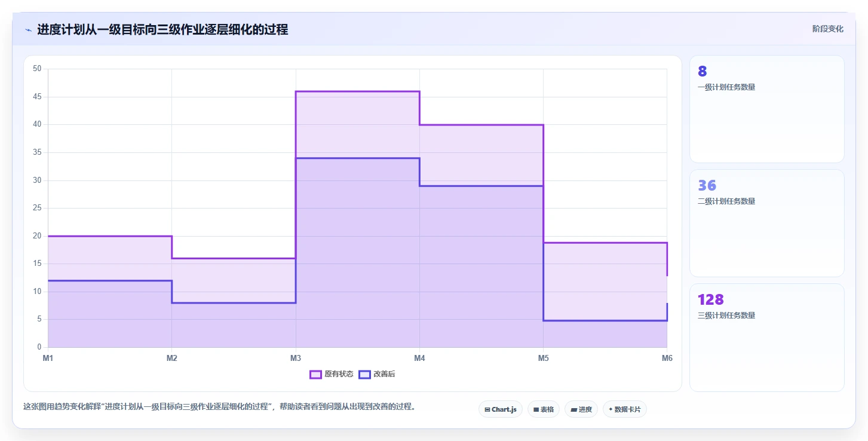This screenshot has height=441, width=868.
Task: Click the value 128 in the third card
Action: pos(711,299)
